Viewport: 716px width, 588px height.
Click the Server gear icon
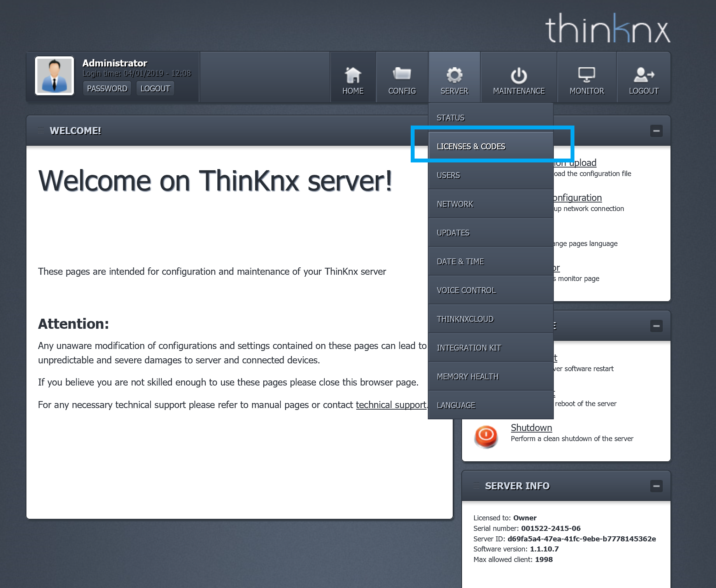[454, 75]
